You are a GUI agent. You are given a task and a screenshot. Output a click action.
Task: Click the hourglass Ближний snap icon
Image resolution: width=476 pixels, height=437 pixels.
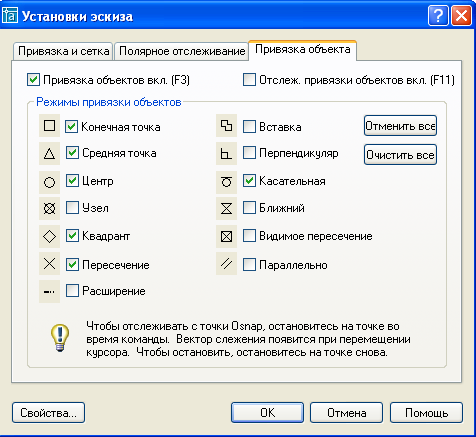[x=226, y=209]
